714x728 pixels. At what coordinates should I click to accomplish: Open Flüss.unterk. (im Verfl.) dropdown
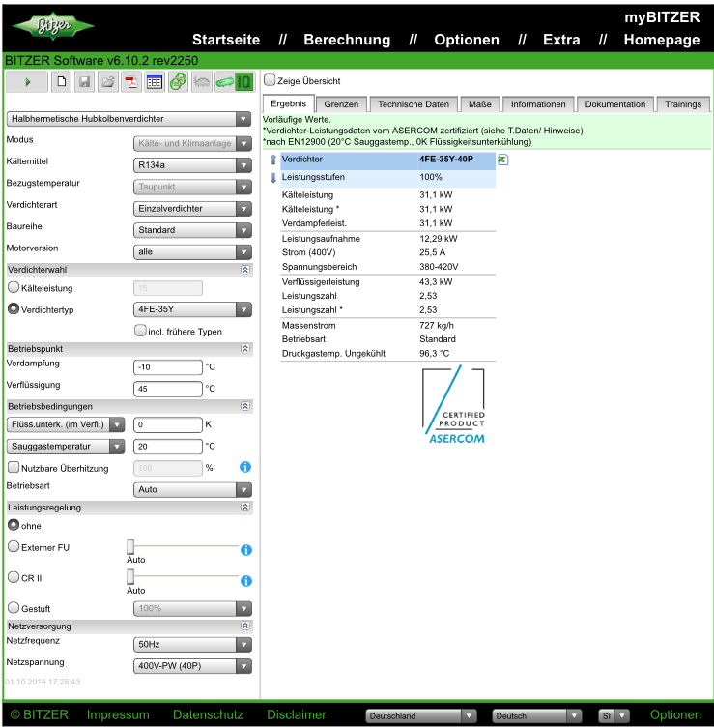[x=66, y=424]
